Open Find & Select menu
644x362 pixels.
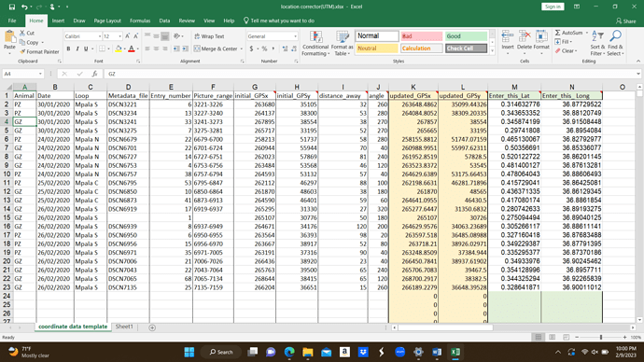615,43
